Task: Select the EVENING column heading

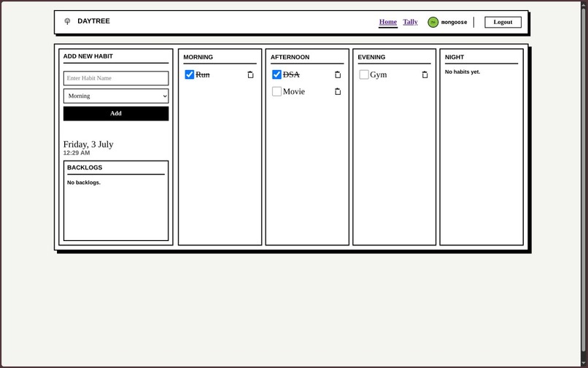Action: click(371, 57)
